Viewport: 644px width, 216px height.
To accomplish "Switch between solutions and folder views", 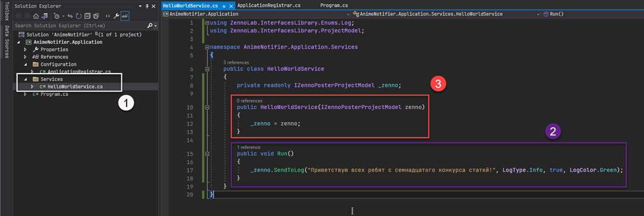I will pos(44,17).
